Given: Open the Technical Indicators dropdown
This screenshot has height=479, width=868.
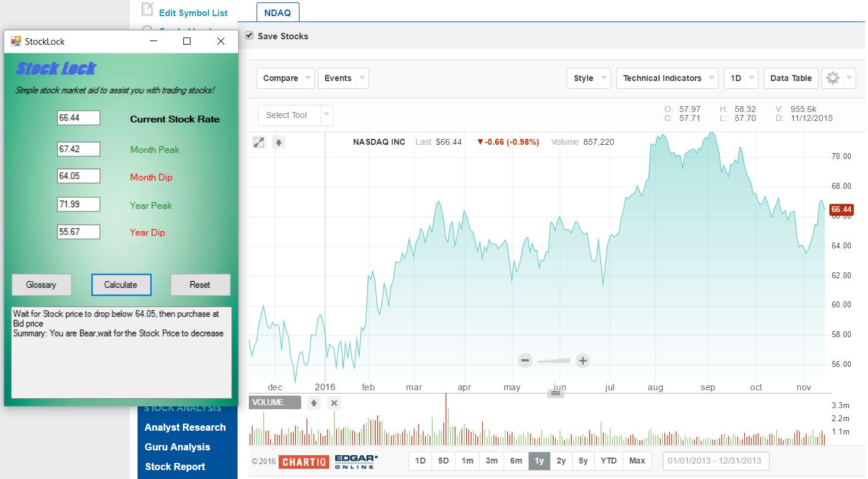Looking at the screenshot, I should [668, 78].
